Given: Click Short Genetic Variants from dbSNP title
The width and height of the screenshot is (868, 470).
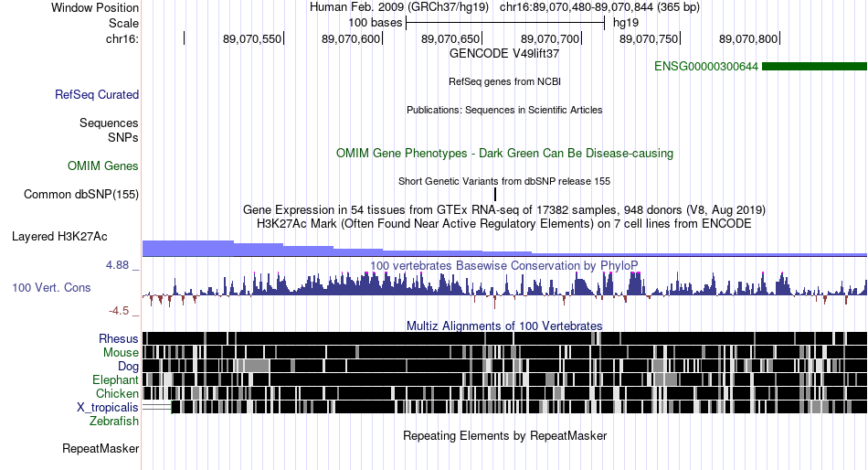Looking at the screenshot, I should coord(504,181).
